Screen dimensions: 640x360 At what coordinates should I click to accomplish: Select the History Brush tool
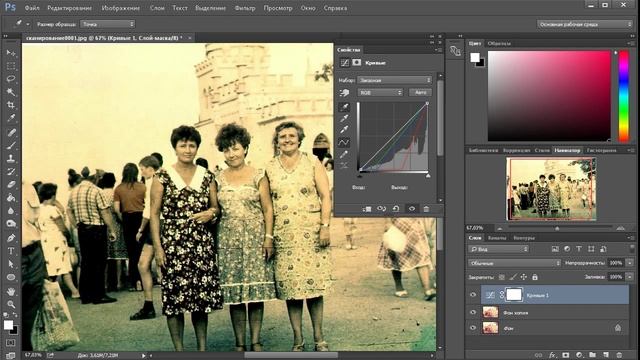(x=11, y=171)
